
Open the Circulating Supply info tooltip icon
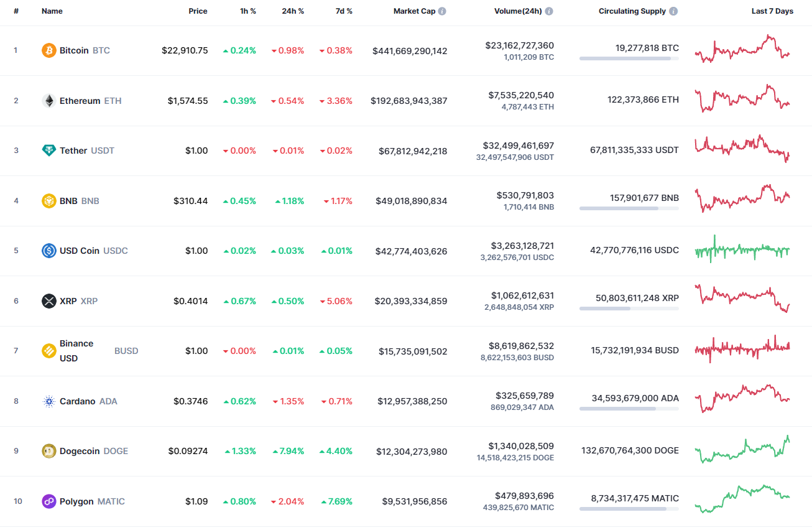[x=674, y=11]
